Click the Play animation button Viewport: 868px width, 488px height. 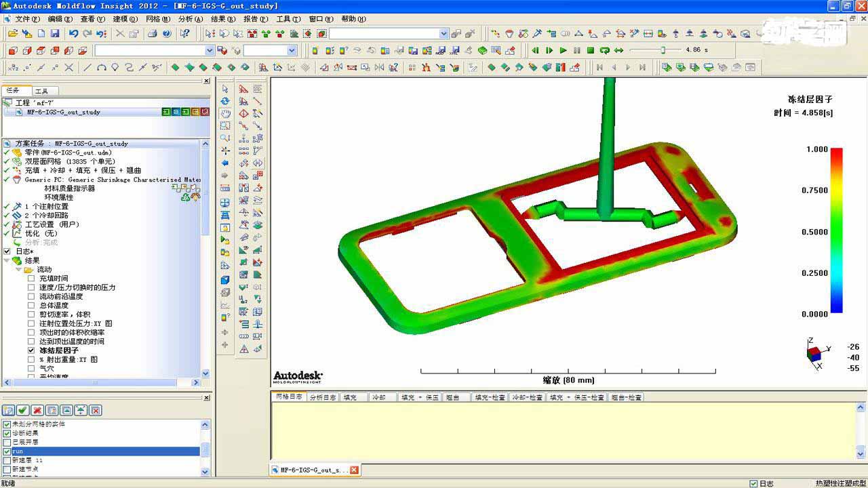(564, 50)
